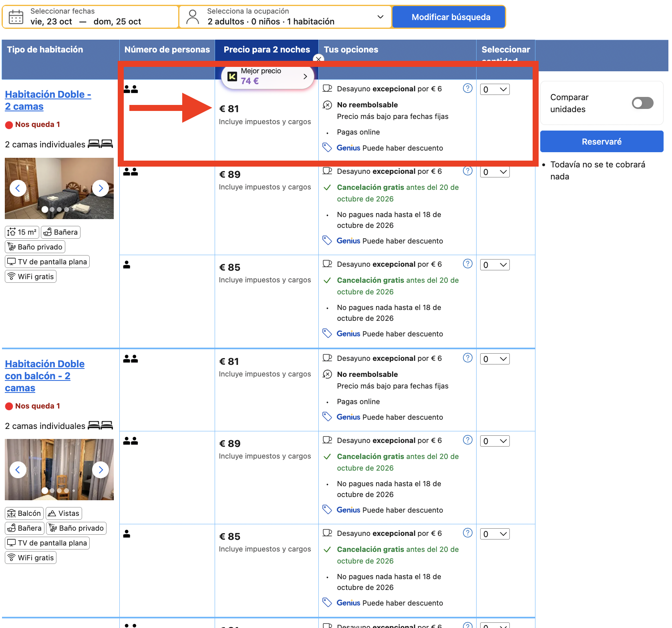
Task: Click the Precio para 2 noches column header
Action: (267, 50)
